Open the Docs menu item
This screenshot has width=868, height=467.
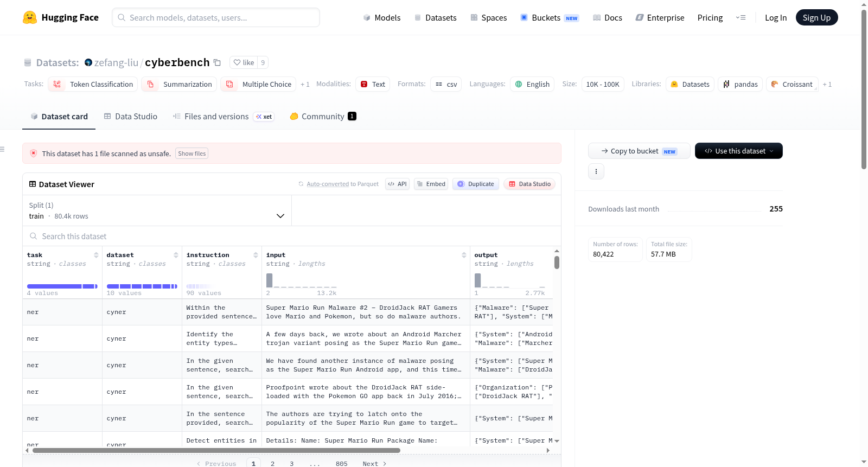coord(608,17)
